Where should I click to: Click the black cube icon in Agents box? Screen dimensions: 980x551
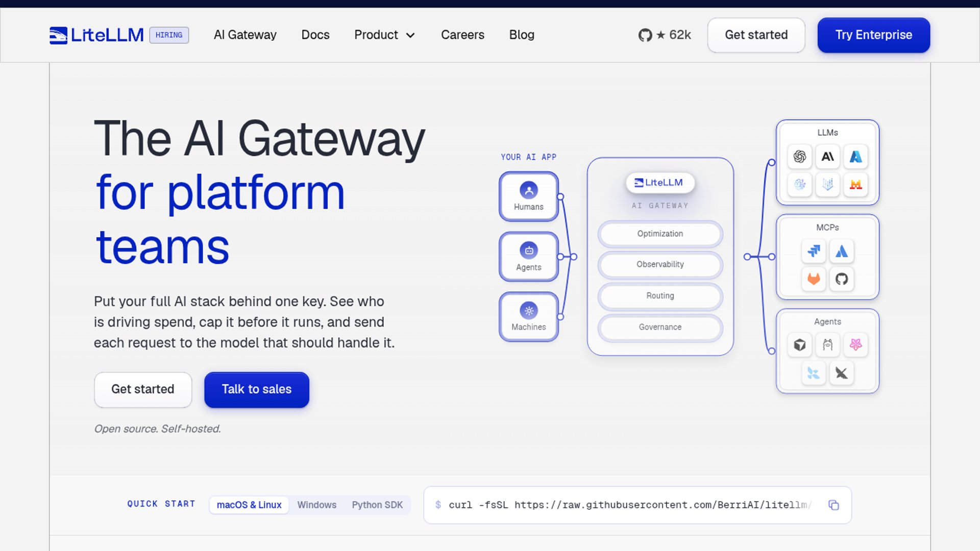pyautogui.click(x=800, y=345)
